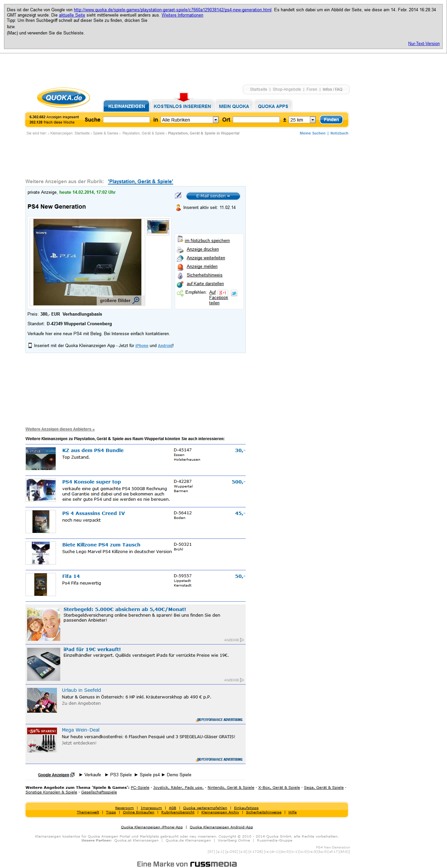Open Mega Wein-Deal ad link

pos(80,730)
